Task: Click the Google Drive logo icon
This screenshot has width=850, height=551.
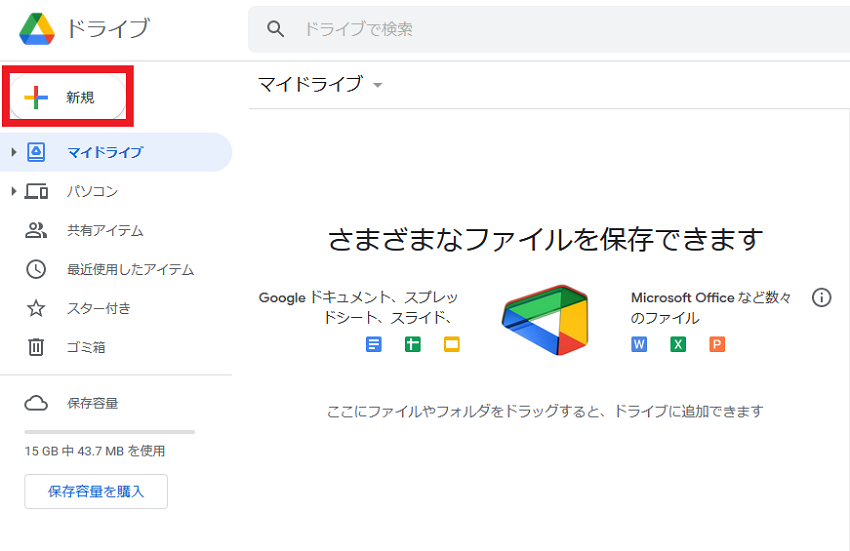Action: click(37, 29)
